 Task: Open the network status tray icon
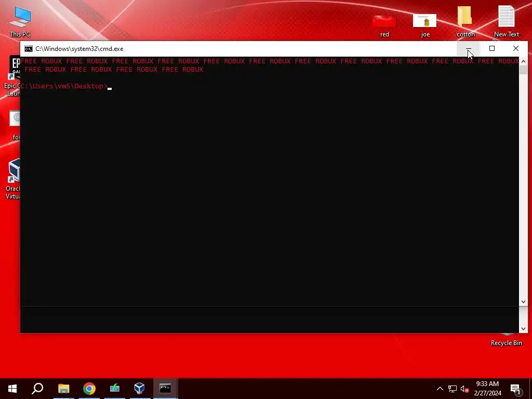(453, 389)
